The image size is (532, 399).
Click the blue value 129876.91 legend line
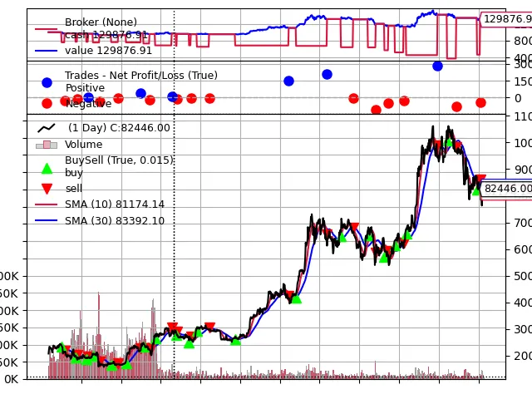point(47,51)
